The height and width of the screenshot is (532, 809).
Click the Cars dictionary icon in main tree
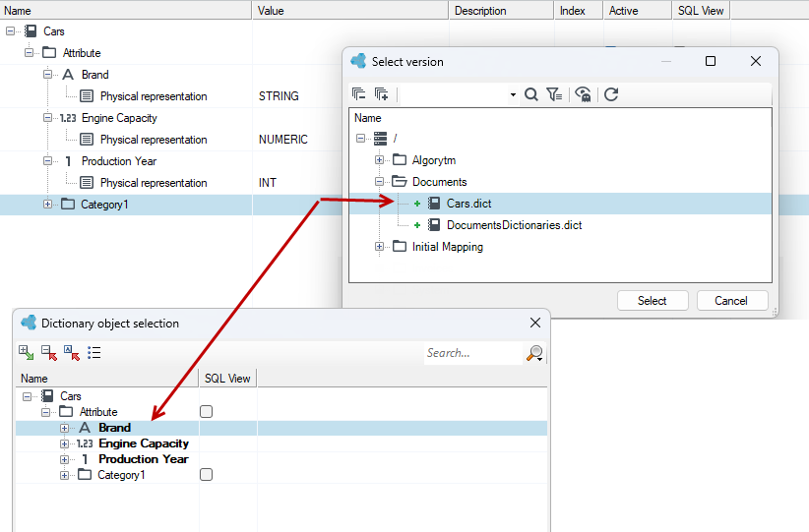31,31
